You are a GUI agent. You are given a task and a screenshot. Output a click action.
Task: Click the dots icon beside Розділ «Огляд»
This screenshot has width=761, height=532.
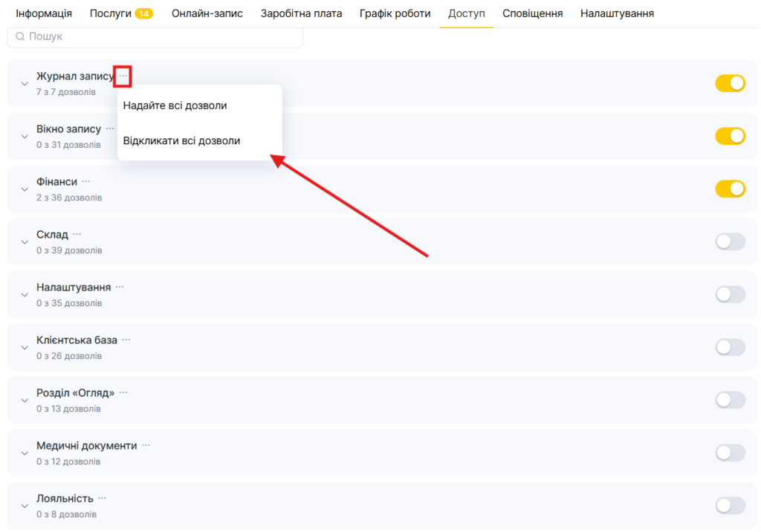coord(123,392)
